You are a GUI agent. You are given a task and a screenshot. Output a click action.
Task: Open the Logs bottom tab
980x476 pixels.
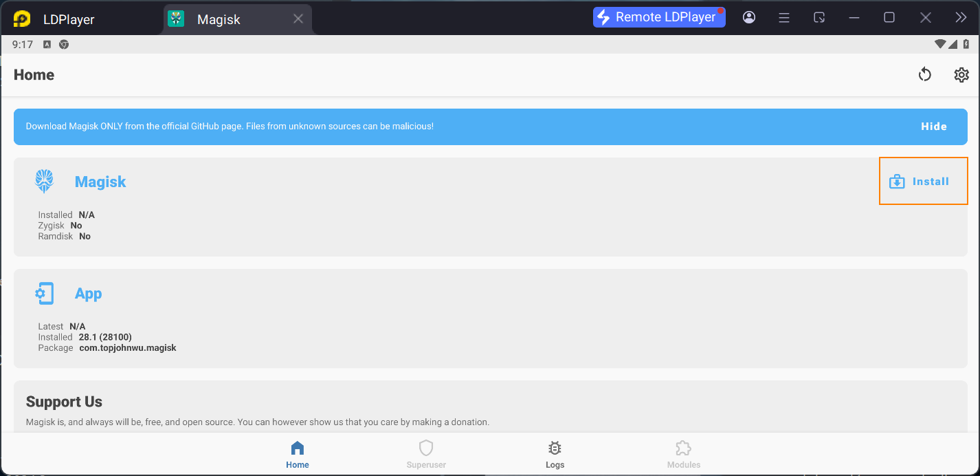555,455
